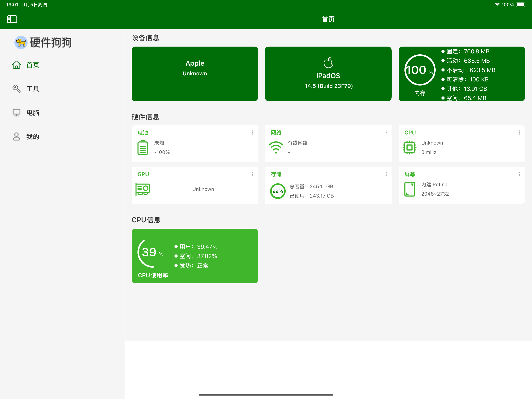This screenshot has width=532, height=399.
Task: Click 14.5 (Build 23F79) version text
Action: pyautogui.click(x=329, y=86)
